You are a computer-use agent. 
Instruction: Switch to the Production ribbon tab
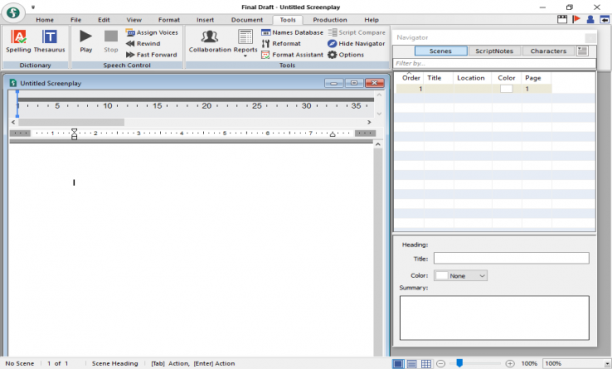330,20
